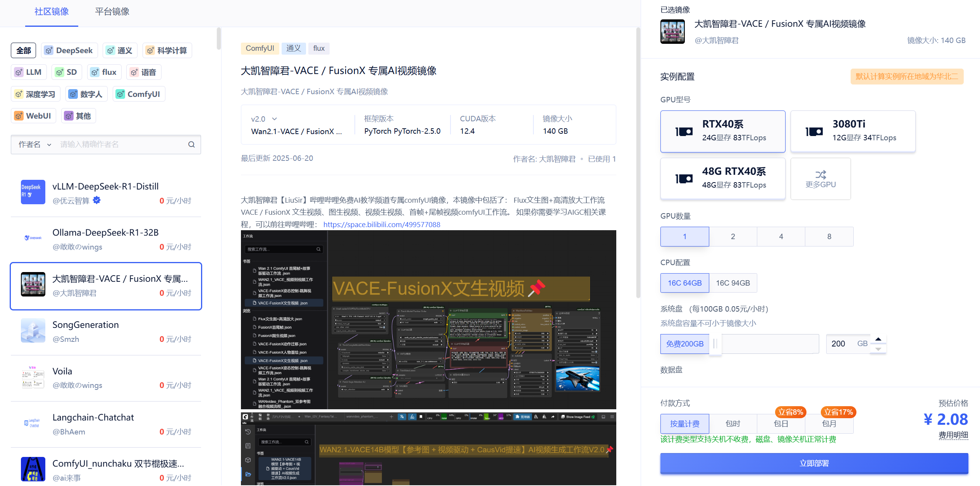The width and height of the screenshot is (980, 486).
Task: Click SongGeneration thumbnail icon
Action: click(33, 331)
